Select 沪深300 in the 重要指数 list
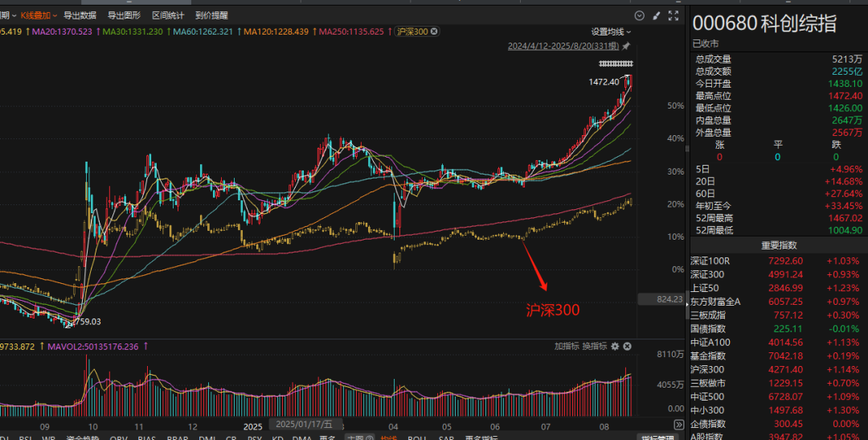Viewport: 868px width, 440px height. [707, 369]
